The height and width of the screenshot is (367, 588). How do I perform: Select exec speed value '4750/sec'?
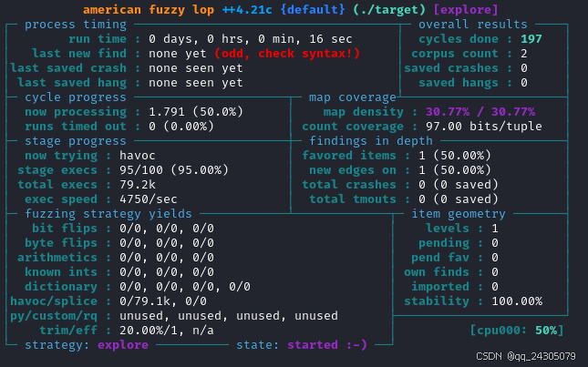(x=149, y=199)
